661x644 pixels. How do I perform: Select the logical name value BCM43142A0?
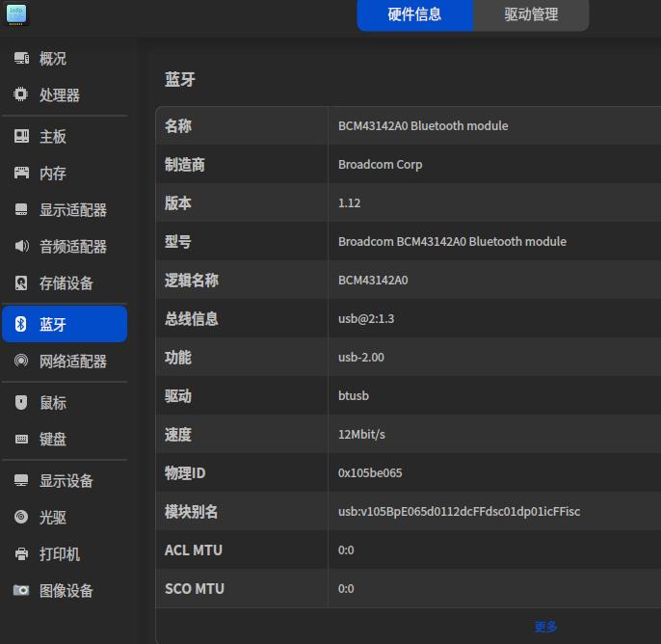(x=373, y=280)
